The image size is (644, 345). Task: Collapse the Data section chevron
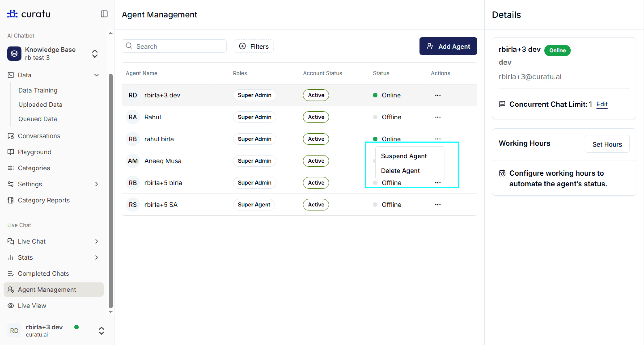point(97,75)
